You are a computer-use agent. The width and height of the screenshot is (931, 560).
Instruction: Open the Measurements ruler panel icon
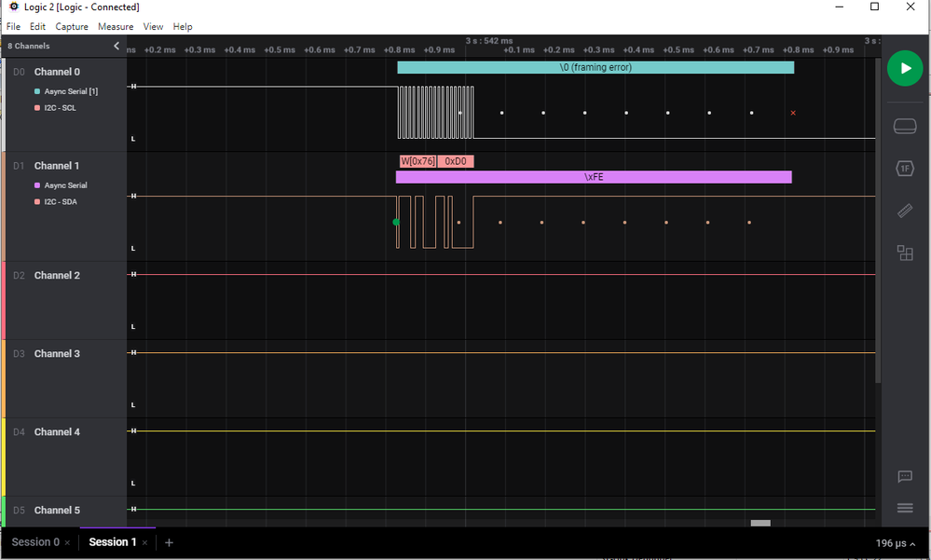(905, 211)
